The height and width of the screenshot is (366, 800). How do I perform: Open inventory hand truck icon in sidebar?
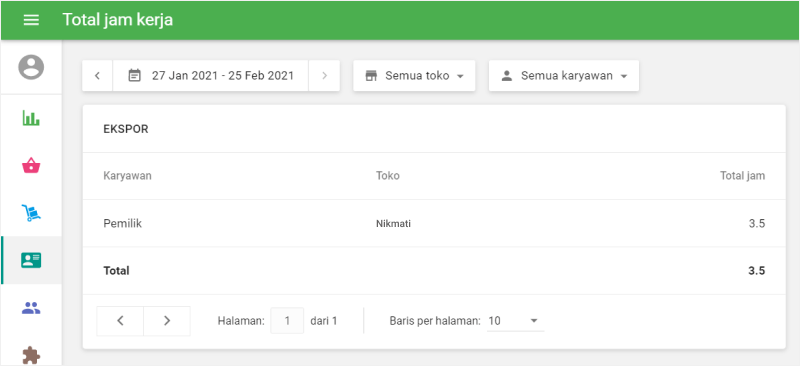31,213
